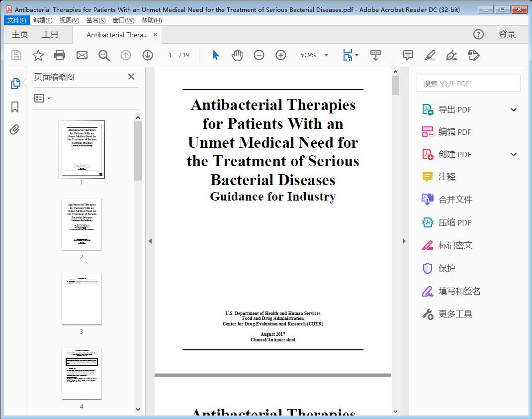This screenshot has width=532, height=419.
Task: Open email sharing via the envelope icon
Action: tap(82, 55)
